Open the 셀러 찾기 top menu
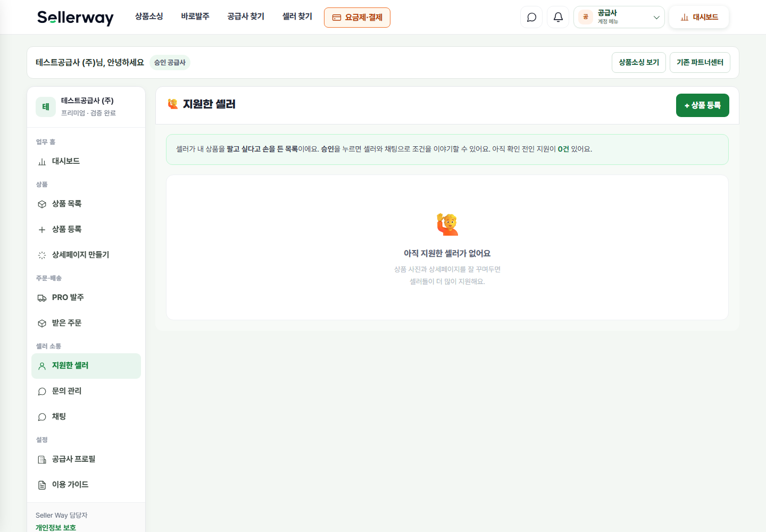This screenshot has width=766, height=532. 297,16
